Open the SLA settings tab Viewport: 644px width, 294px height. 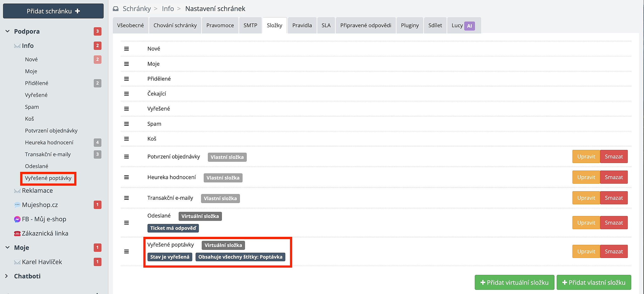tap(326, 25)
